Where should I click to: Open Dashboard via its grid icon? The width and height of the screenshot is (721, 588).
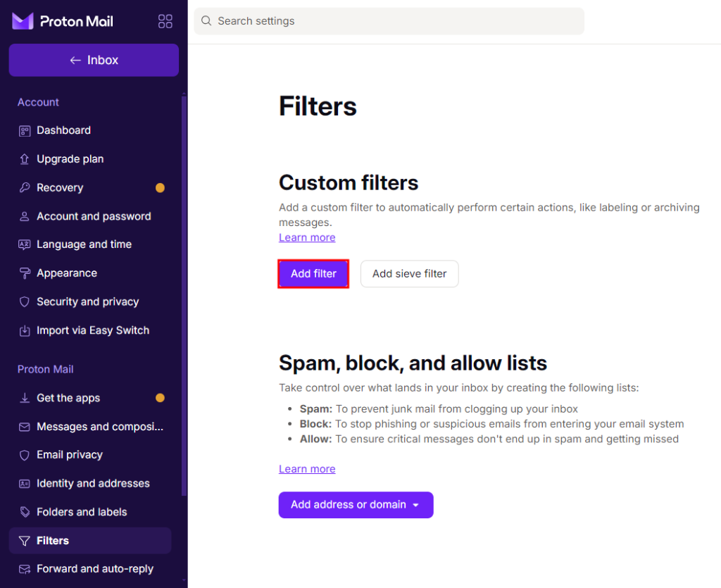[23, 130]
